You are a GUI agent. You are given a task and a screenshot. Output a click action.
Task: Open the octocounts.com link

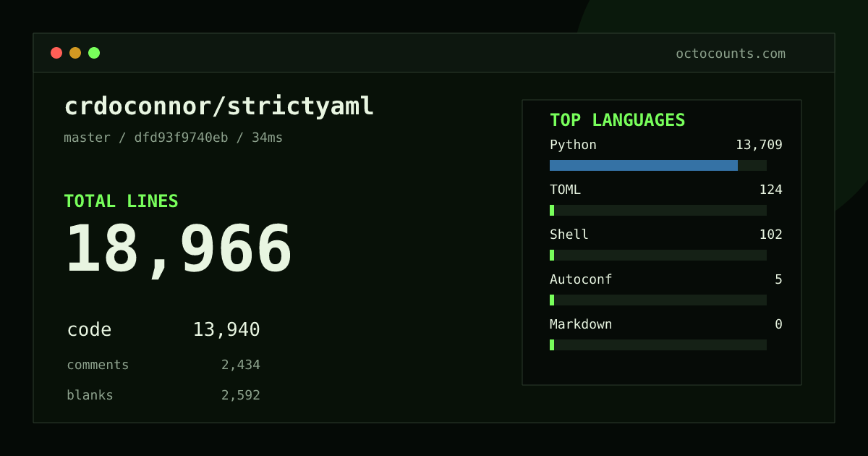click(731, 54)
